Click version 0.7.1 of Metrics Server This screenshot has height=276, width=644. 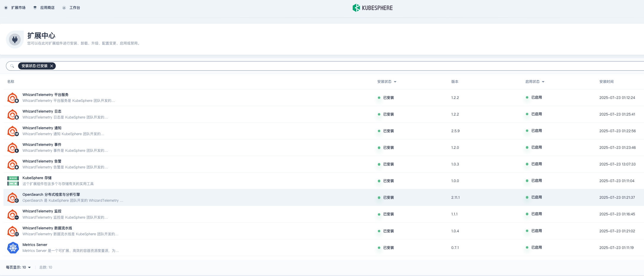click(455, 248)
